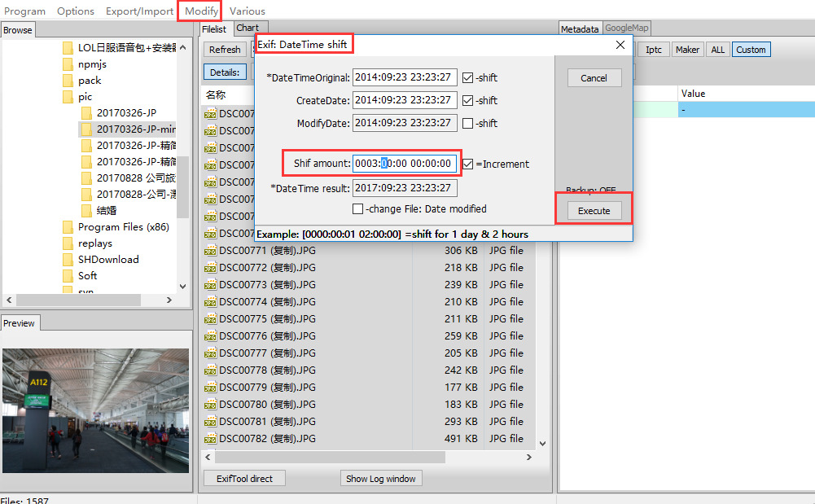Click the LOL日服语音包 folder icon
This screenshot has width=815, height=504.
pos(68,48)
